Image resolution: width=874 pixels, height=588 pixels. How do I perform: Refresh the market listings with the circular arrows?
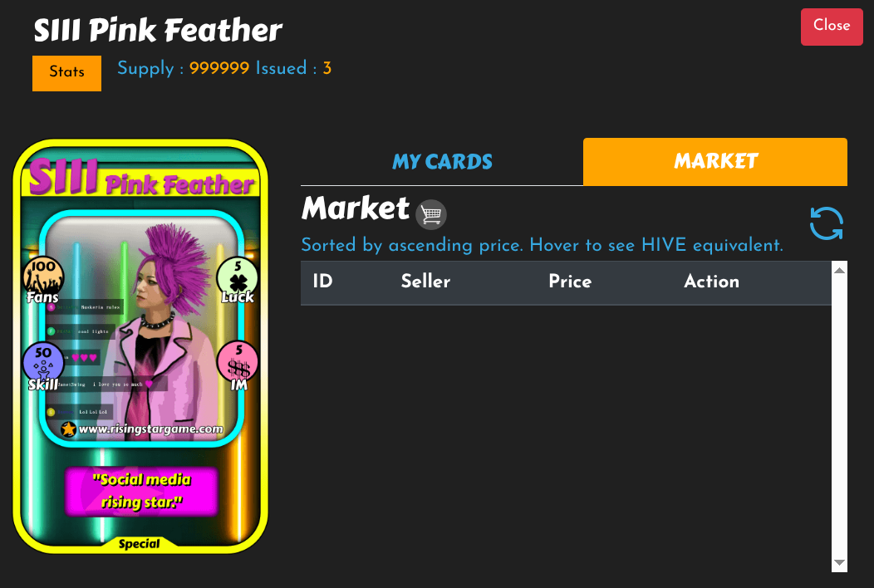point(826,223)
